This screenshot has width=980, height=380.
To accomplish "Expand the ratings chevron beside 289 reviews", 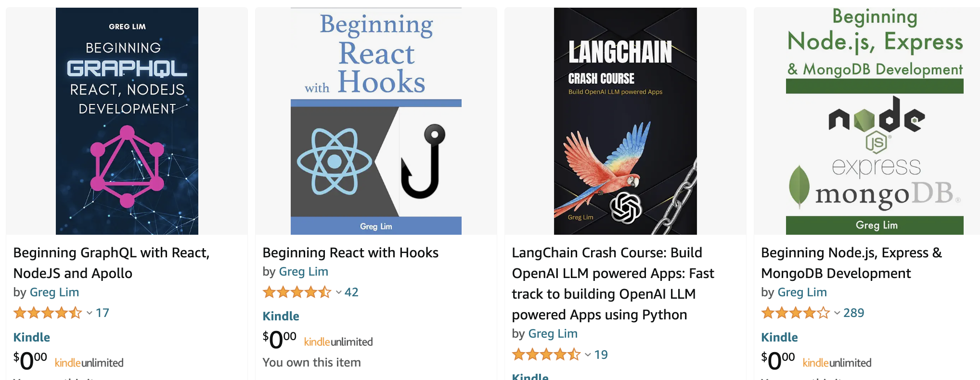I will point(838,313).
